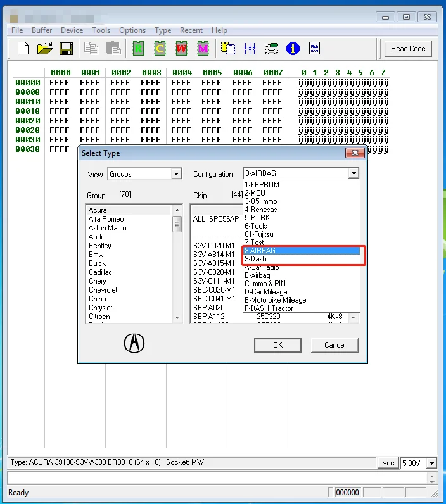The height and width of the screenshot is (504, 446).
Task: Open the File menu
Action: [x=17, y=30]
